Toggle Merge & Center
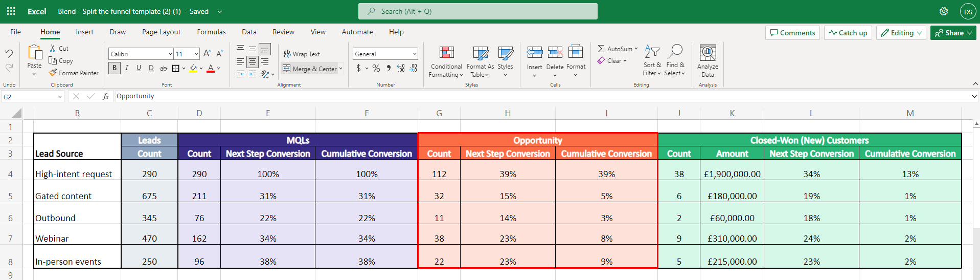 click(x=310, y=69)
